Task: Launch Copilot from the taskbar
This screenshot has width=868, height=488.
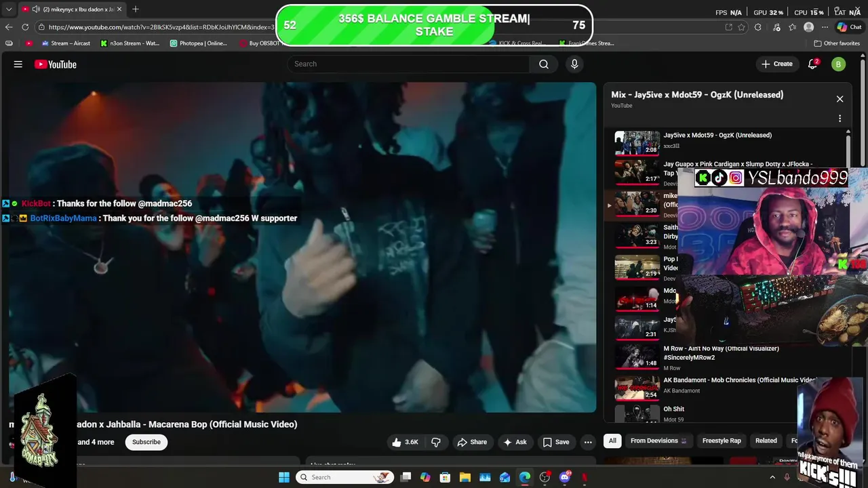Action: [x=425, y=477]
